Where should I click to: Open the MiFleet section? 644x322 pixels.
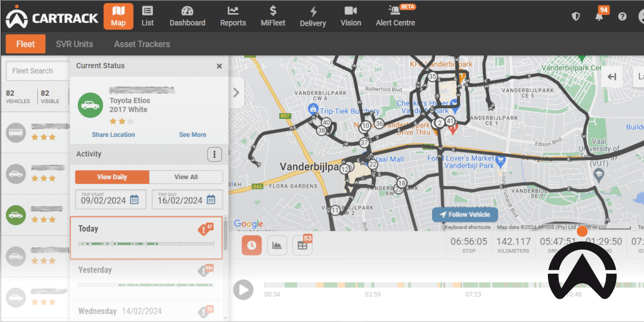pos(273,16)
